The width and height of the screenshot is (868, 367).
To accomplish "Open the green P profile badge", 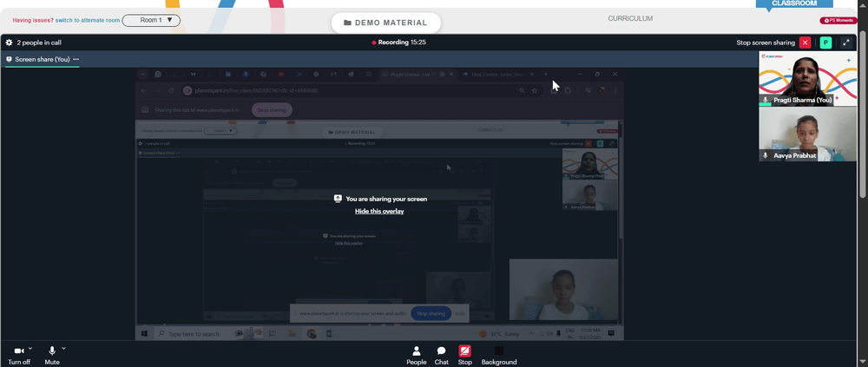I will pyautogui.click(x=825, y=43).
